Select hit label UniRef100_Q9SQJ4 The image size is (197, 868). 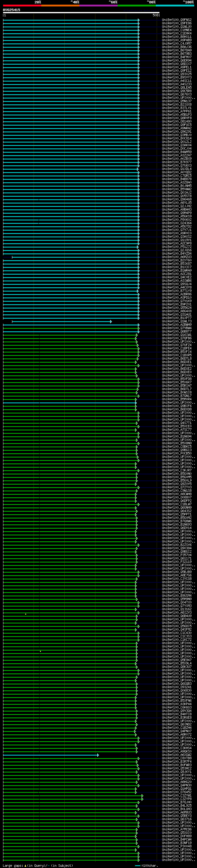[x=177, y=284]
